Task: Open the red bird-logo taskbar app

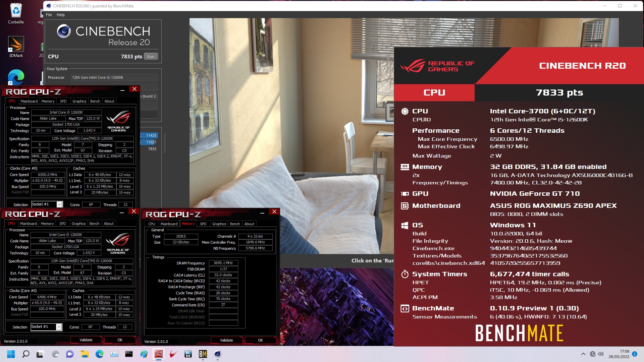Action: [x=173, y=354]
